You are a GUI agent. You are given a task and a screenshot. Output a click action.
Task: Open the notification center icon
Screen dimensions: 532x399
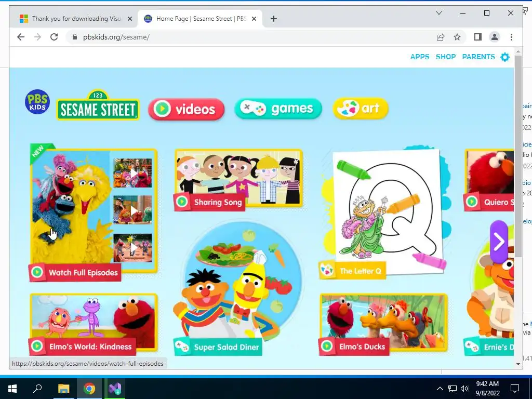click(515, 389)
